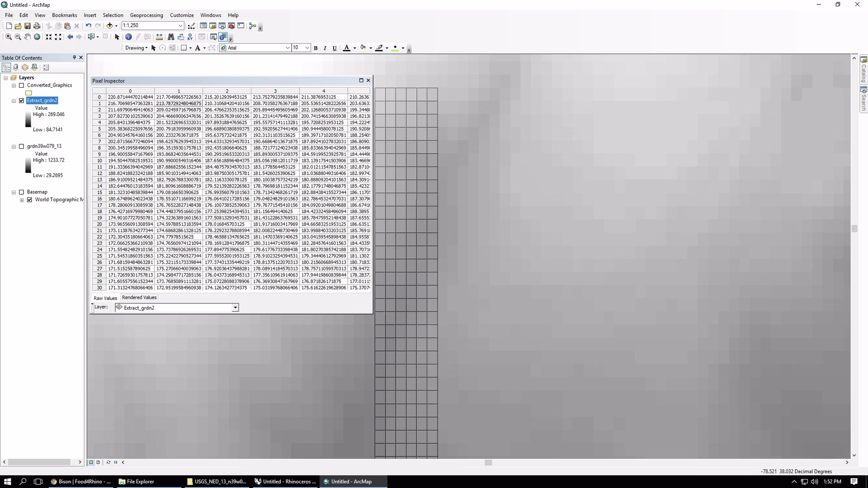
Task: Open File Explorer from the taskbar
Action: [x=137, y=482]
